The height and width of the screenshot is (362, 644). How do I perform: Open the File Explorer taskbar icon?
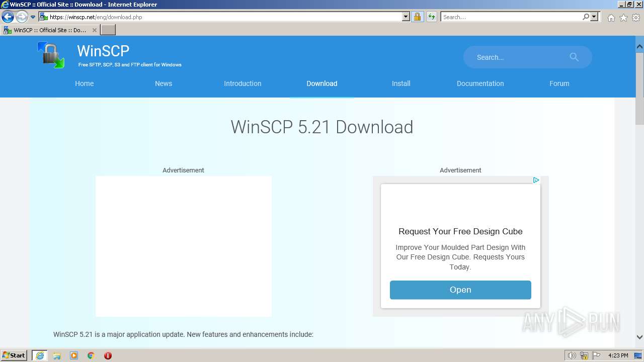[x=57, y=355]
